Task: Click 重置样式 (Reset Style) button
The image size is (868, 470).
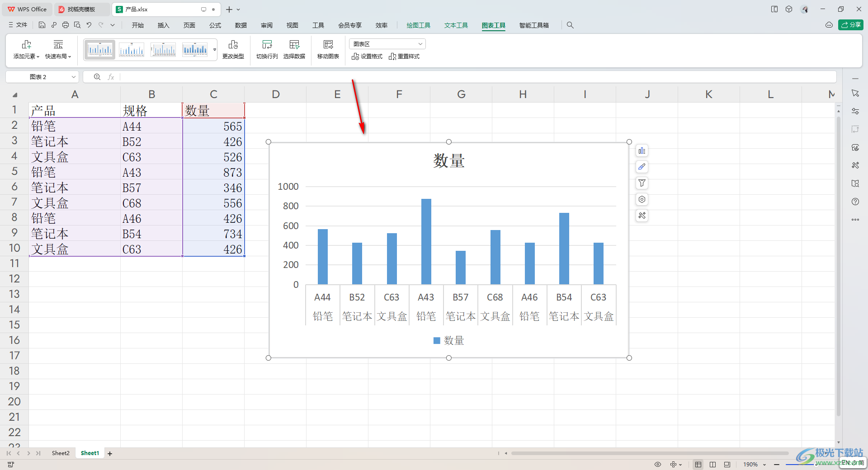Action: (404, 56)
